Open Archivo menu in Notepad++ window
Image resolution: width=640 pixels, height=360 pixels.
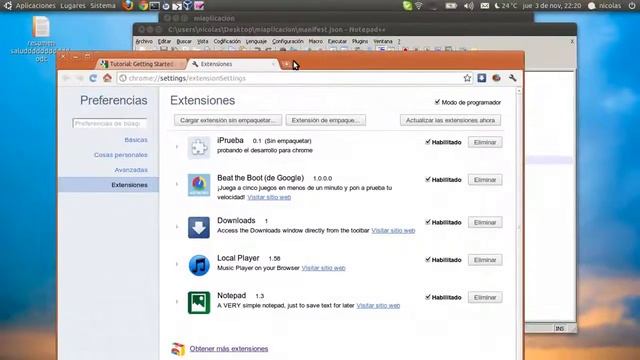[x=144, y=41]
